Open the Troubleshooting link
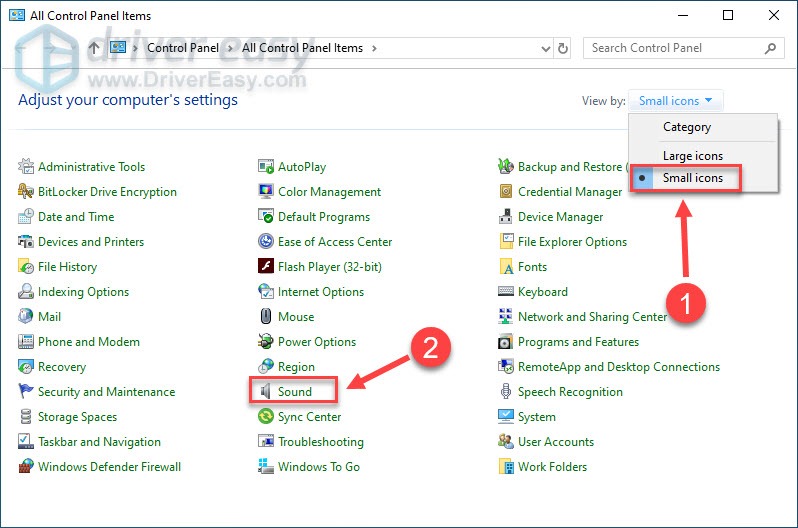Viewport: 798px width, 528px height. pos(320,442)
